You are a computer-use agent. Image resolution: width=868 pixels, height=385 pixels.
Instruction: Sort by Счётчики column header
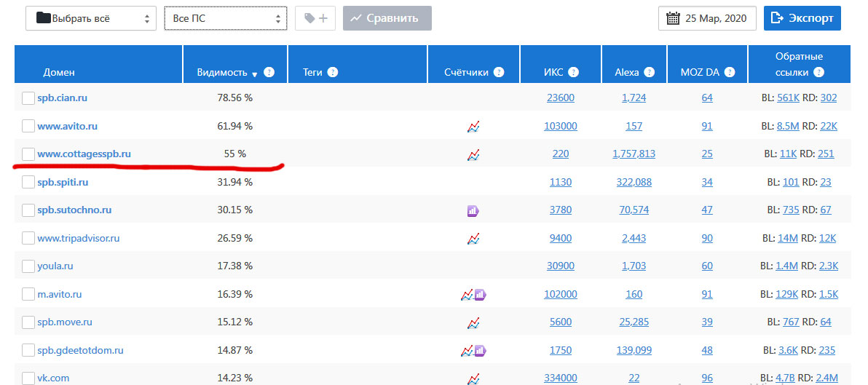466,73
